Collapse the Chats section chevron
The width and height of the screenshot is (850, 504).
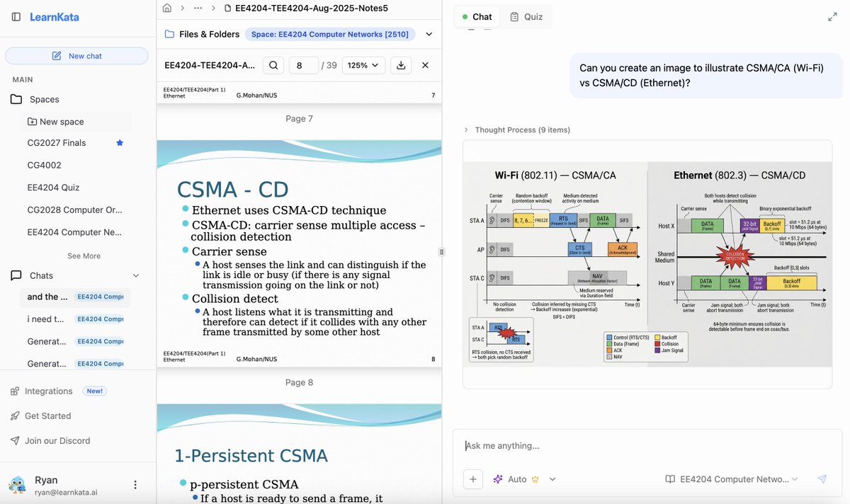pos(135,275)
